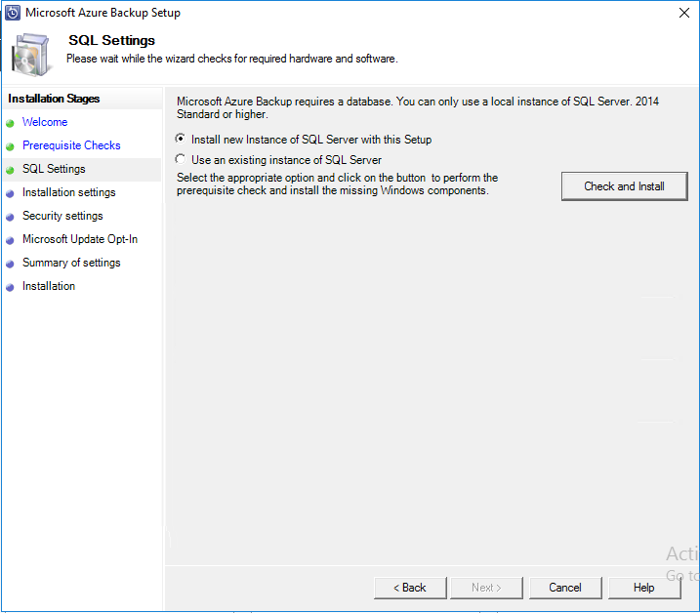Select the Installation stage entry
Image resolution: width=700 pixels, height=613 pixels.
[x=49, y=286]
